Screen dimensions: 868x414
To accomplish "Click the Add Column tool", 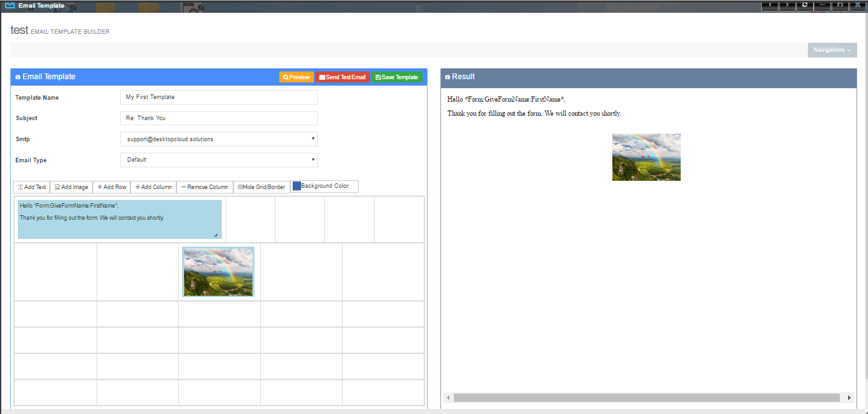I will click(153, 187).
